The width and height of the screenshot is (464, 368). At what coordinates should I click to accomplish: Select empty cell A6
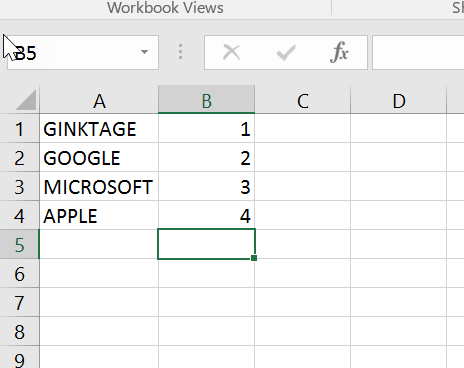point(99,274)
